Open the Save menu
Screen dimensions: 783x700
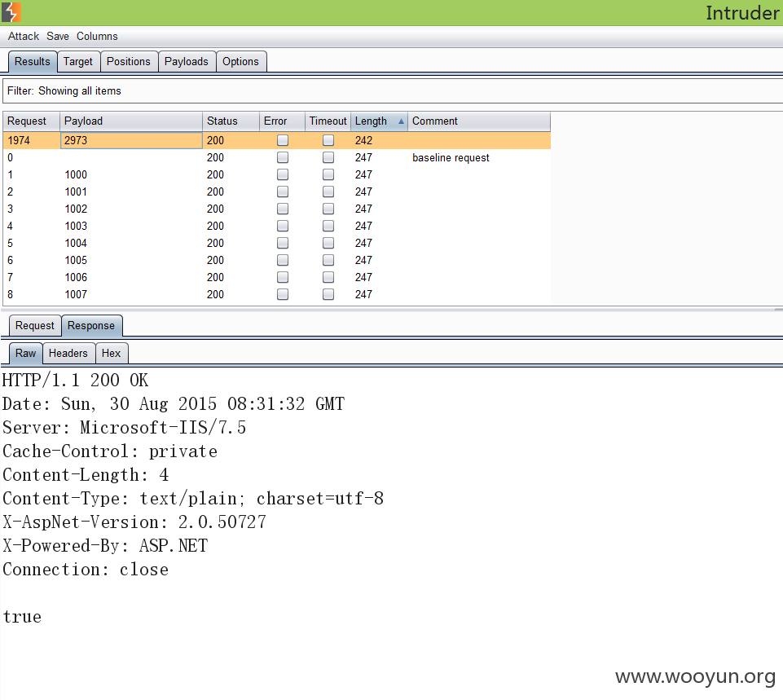(58, 37)
